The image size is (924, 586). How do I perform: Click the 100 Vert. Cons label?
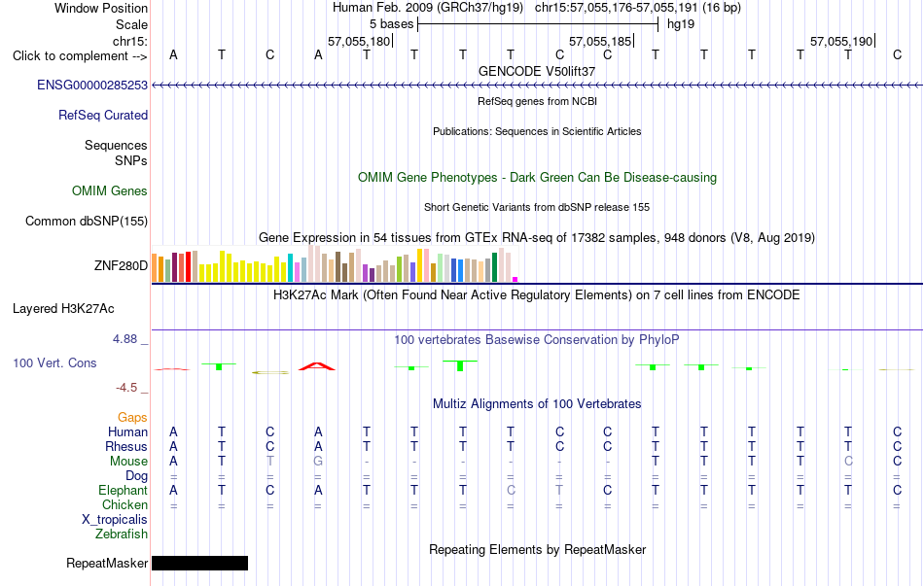coord(54,362)
